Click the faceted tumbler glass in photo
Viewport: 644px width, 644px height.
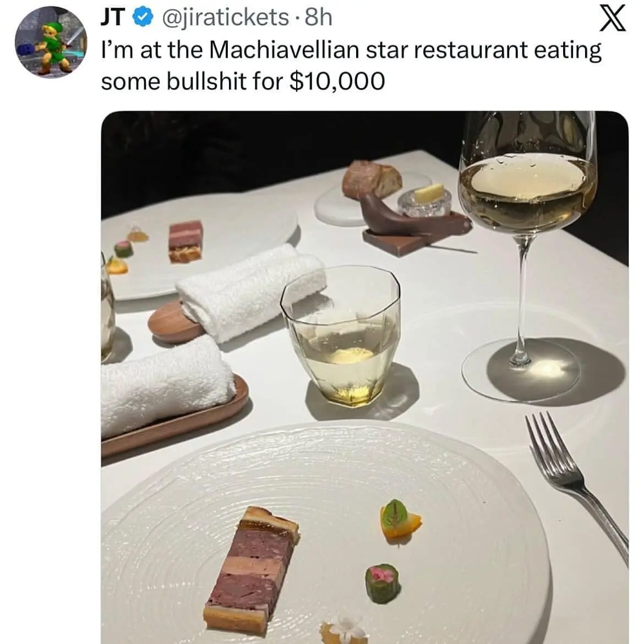point(342,336)
